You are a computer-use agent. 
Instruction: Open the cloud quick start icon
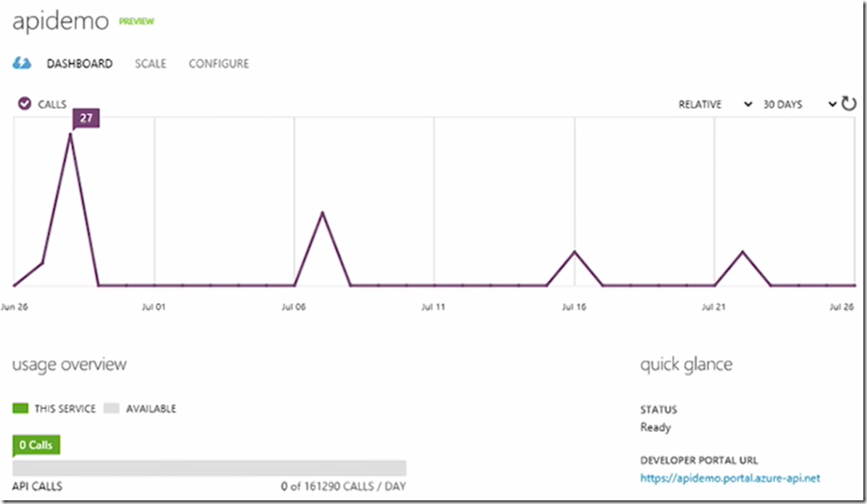coord(22,64)
